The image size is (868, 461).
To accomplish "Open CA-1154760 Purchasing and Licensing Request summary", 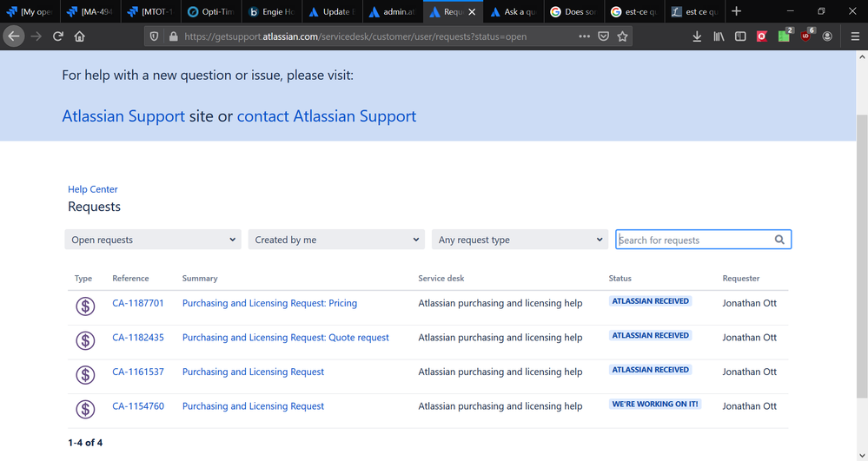I will (253, 406).
